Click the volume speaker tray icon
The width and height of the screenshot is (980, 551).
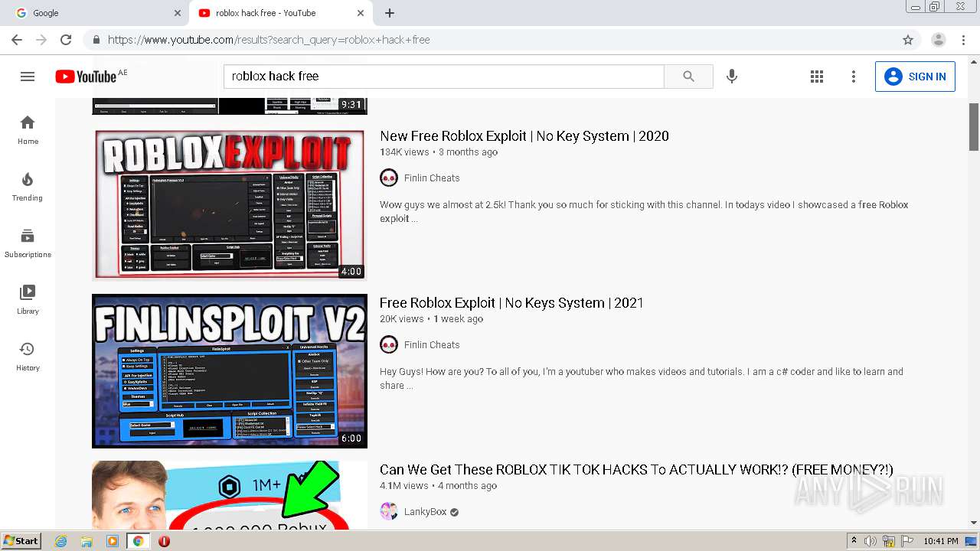871,541
